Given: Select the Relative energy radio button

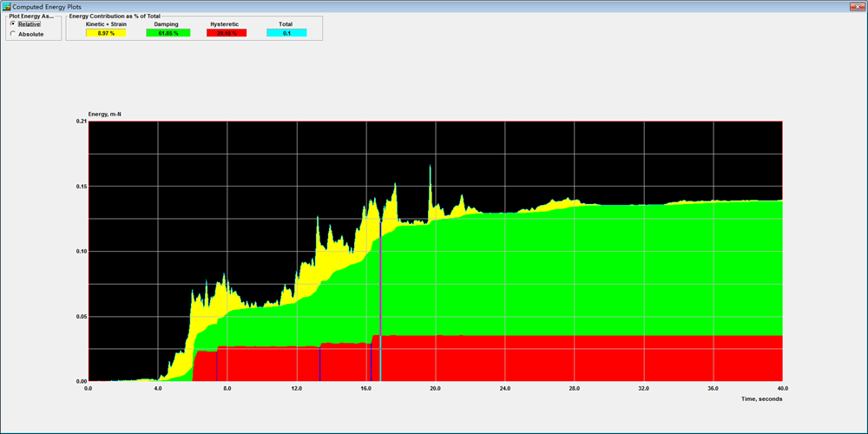Looking at the screenshot, I should [13, 24].
